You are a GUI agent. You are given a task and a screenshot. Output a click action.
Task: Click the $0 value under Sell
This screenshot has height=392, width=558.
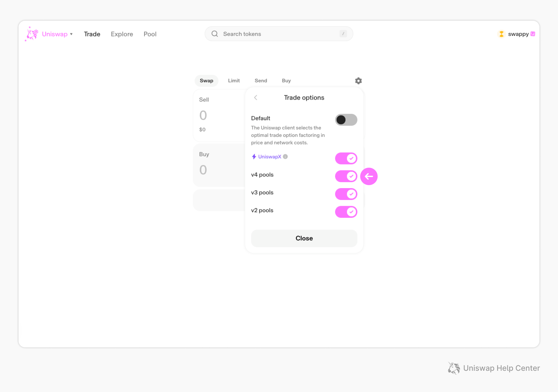[x=202, y=130]
